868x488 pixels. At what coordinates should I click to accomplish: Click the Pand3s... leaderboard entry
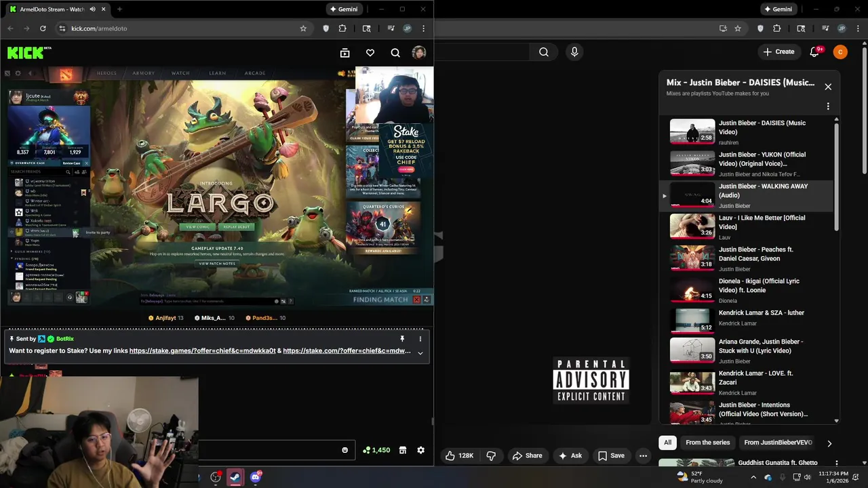point(265,318)
